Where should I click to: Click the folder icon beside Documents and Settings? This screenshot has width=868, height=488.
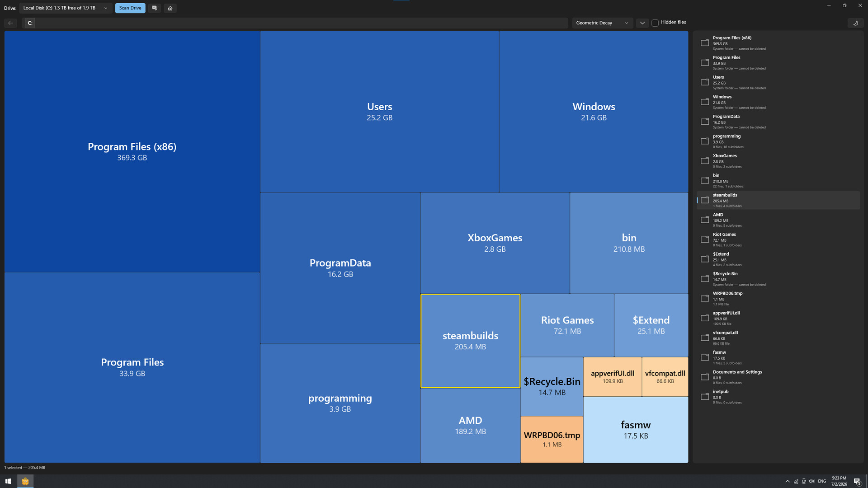[x=705, y=377]
